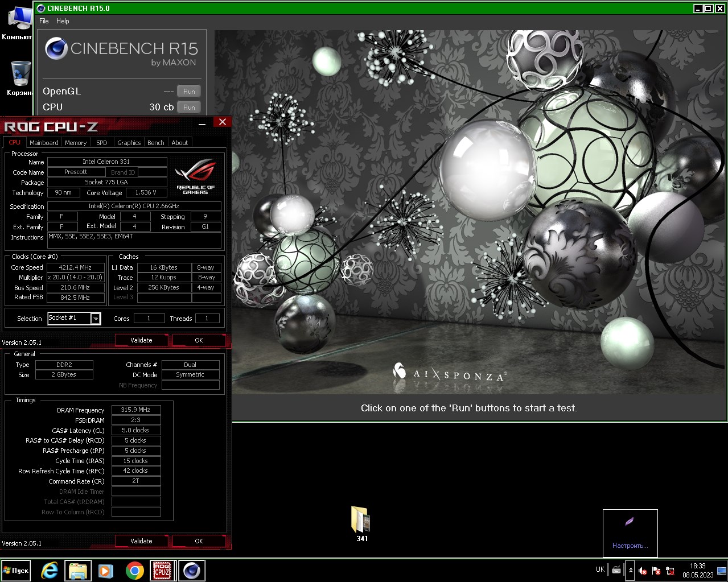Run the CPU benchmark
This screenshot has height=582, width=728.
[x=189, y=108]
